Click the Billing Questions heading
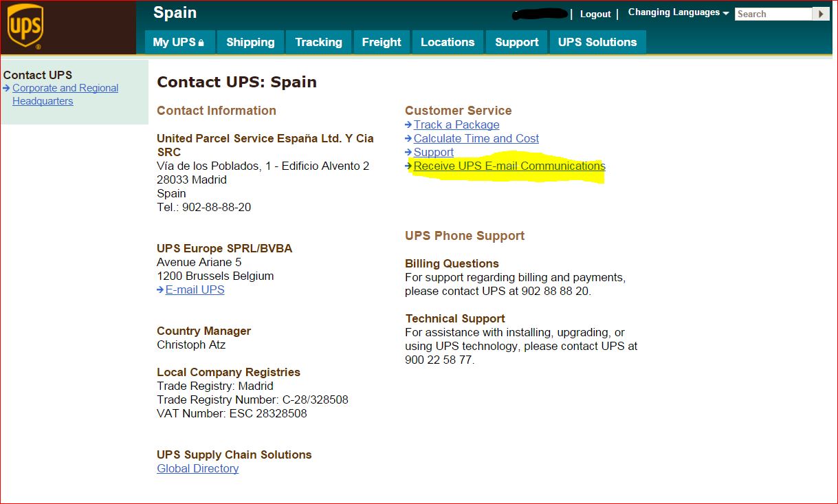The width and height of the screenshot is (838, 504). pos(452,263)
